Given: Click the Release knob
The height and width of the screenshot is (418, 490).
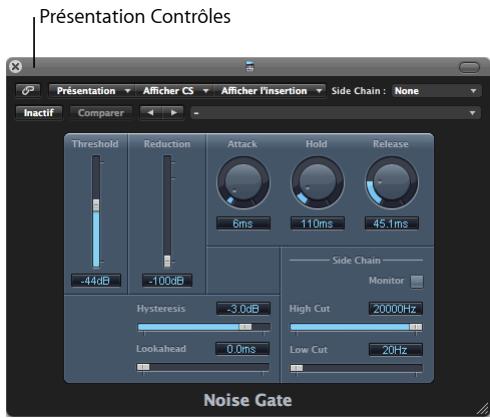Looking at the screenshot, I should click(x=391, y=183).
